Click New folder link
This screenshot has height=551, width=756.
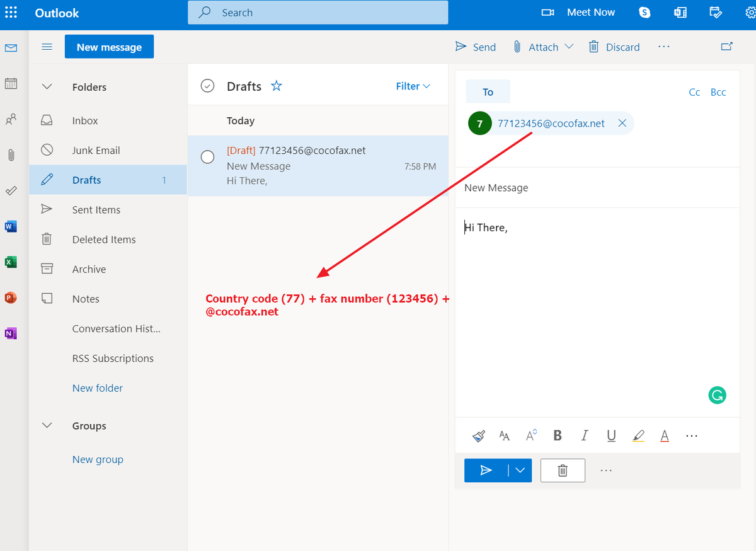tap(98, 388)
